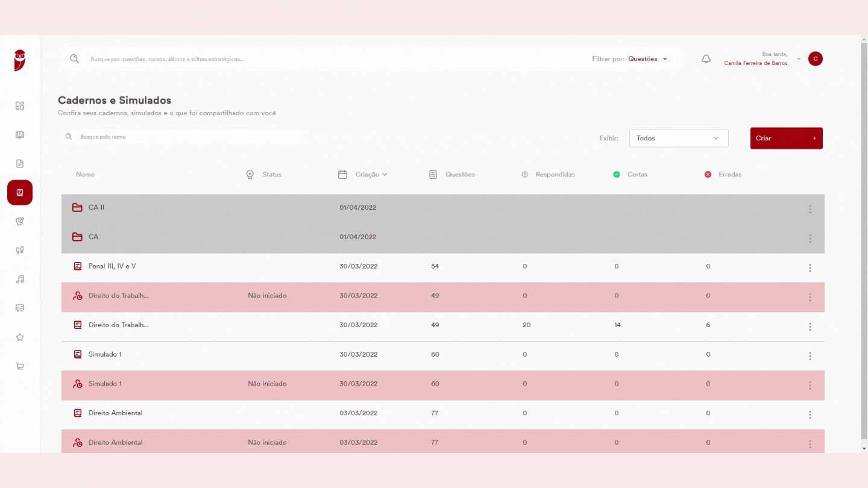
Task: Click the owl logo in sidebar
Action: coord(20,60)
